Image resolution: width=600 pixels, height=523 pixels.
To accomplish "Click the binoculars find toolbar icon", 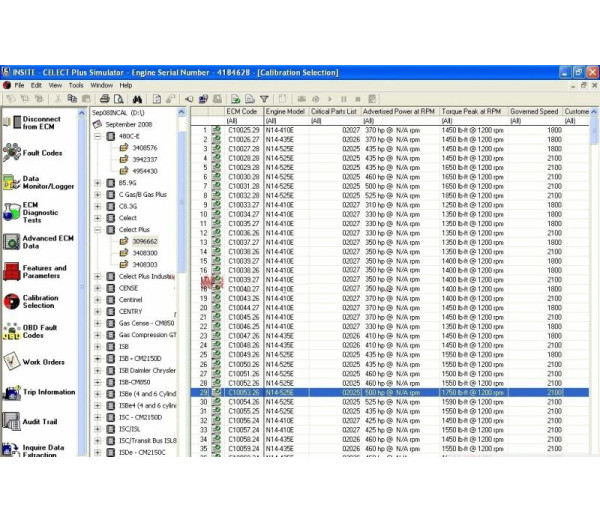I will pyautogui.click(x=138, y=99).
